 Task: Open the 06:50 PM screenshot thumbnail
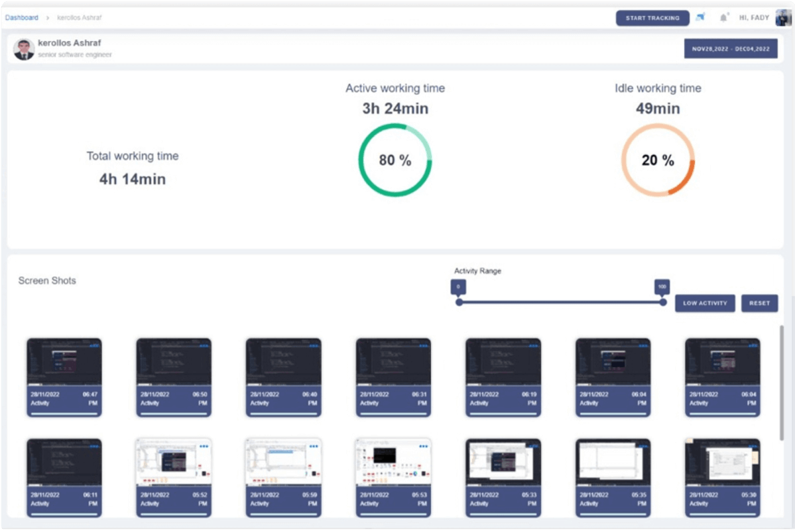[x=174, y=362]
